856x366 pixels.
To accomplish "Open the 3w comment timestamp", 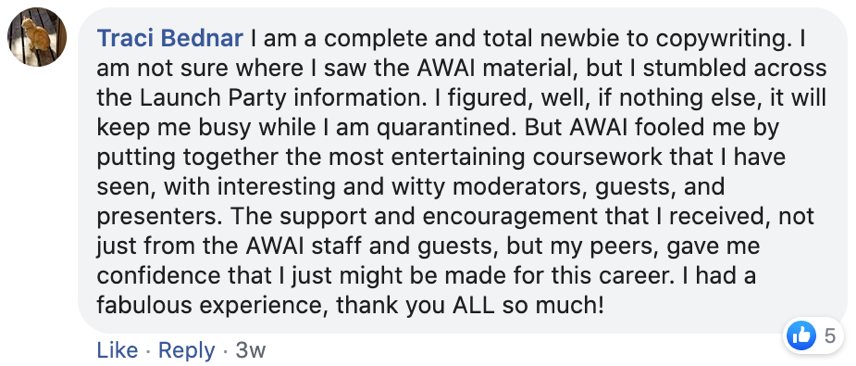I will pyautogui.click(x=251, y=350).
